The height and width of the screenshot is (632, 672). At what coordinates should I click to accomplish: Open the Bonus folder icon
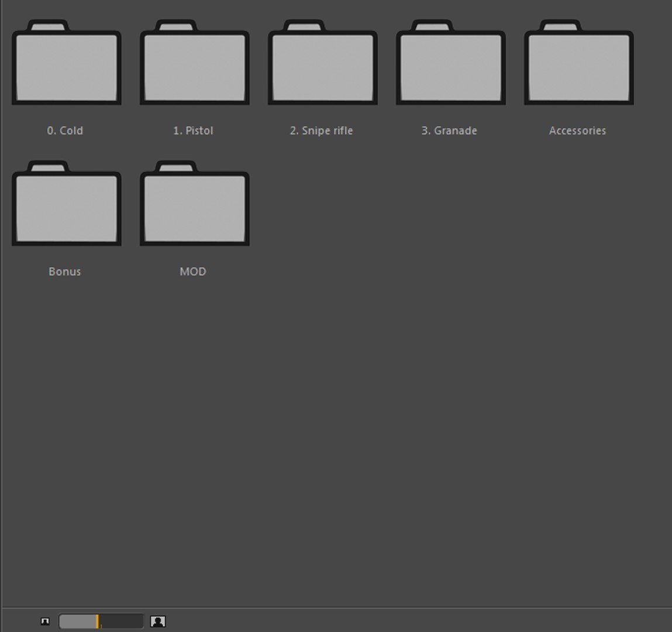pyautogui.click(x=67, y=203)
